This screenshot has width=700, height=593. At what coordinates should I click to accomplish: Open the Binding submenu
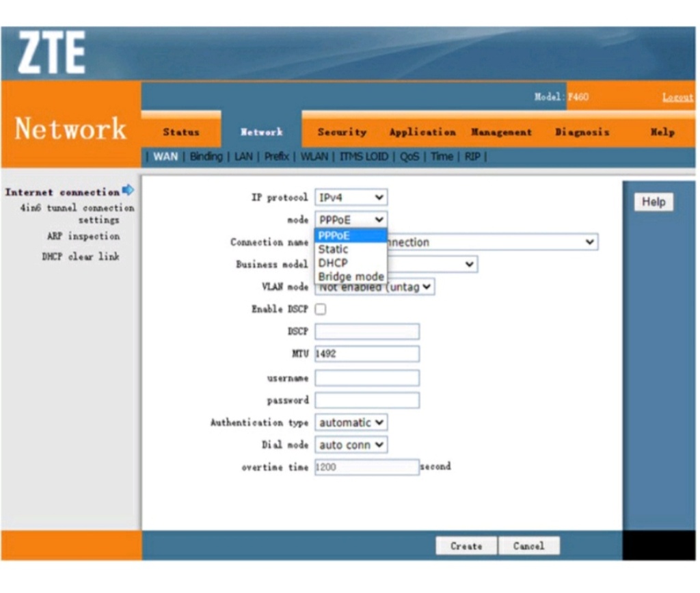(206, 157)
